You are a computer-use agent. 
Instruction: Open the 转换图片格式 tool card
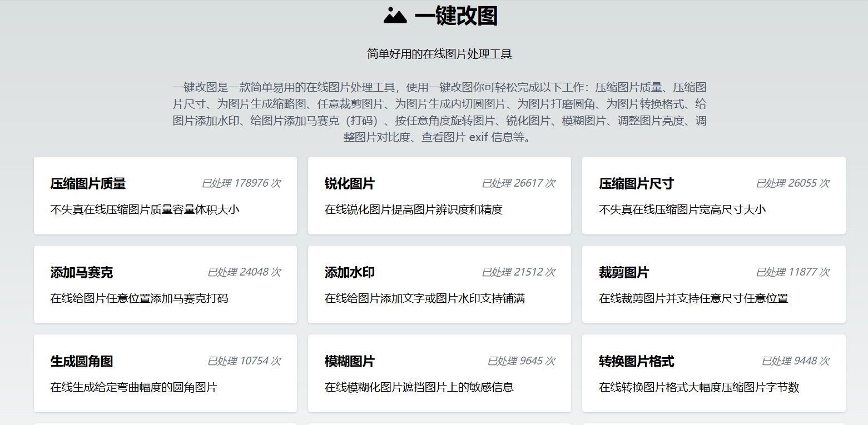tap(714, 373)
